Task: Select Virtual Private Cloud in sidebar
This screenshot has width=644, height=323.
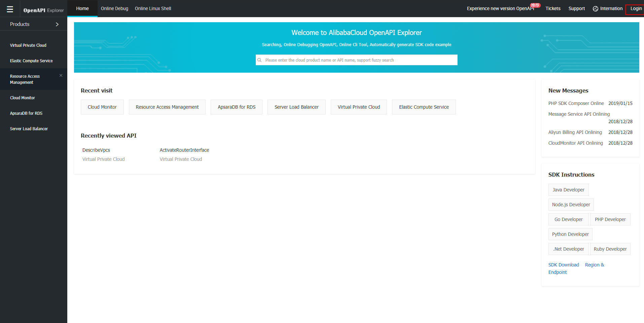Action: [x=28, y=45]
